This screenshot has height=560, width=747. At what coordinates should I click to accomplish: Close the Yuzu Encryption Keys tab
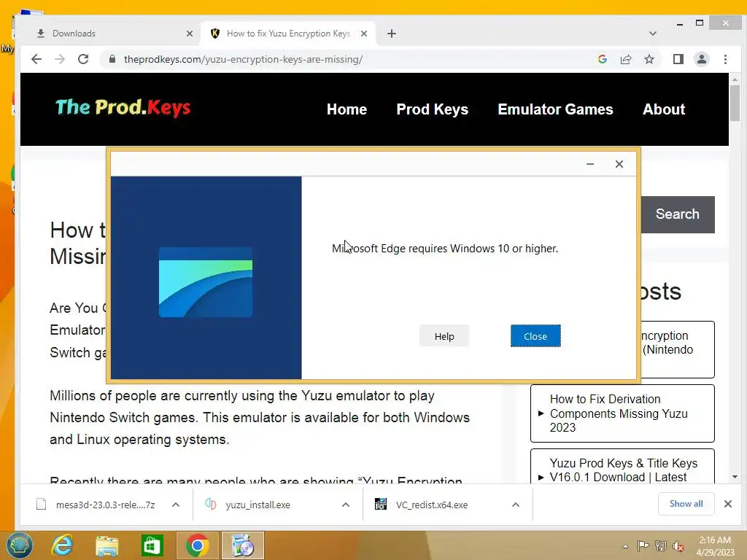[364, 34]
